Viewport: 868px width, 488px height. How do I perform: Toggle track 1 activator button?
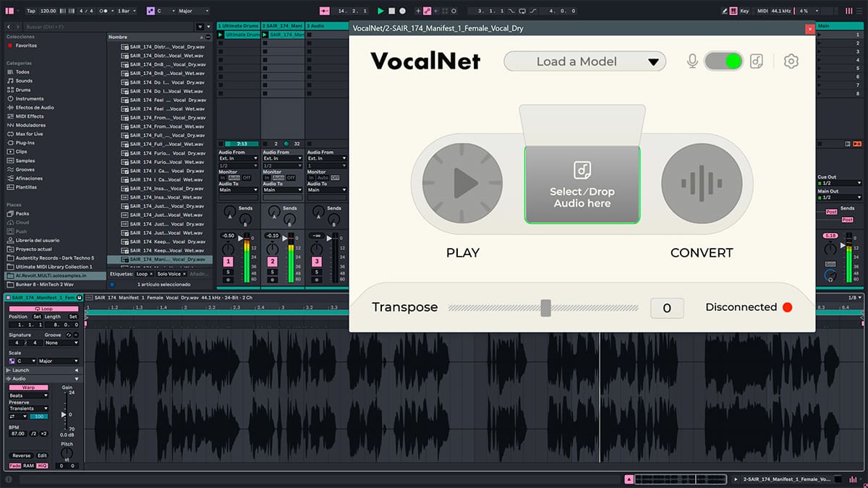coord(228,262)
